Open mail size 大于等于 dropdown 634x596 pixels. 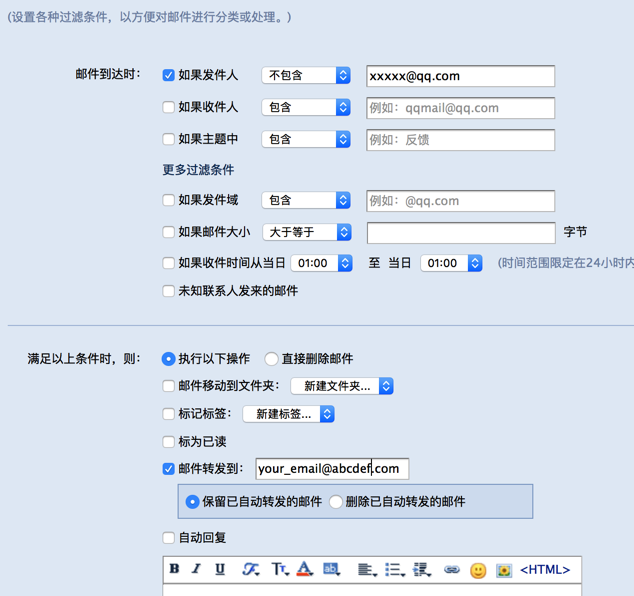click(x=307, y=232)
